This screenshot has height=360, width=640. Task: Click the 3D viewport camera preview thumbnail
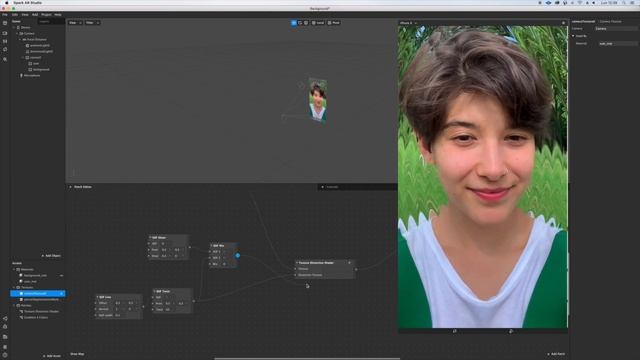click(x=318, y=101)
